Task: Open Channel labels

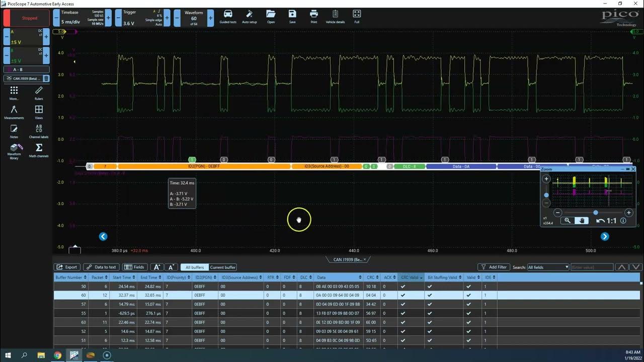Action: (x=39, y=131)
